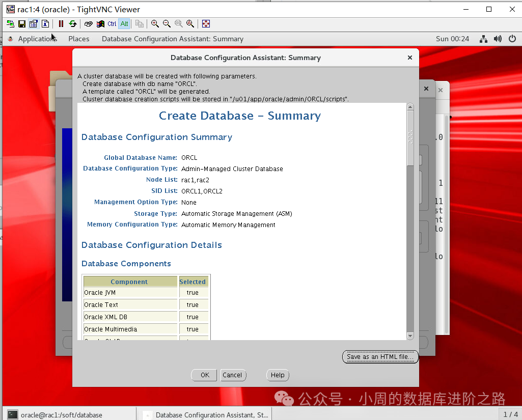Toggle the Ctrl key toolbar button

[112, 23]
